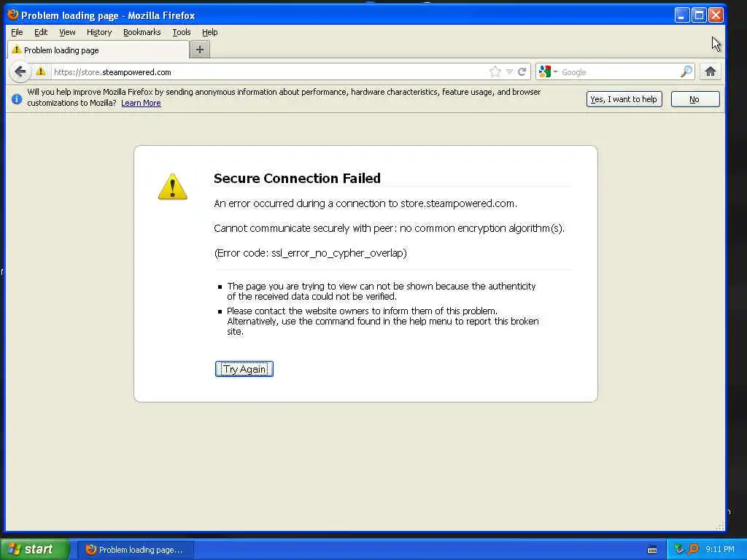This screenshot has height=560, width=747.
Task: Open the File menu
Action: [x=17, y=32]
